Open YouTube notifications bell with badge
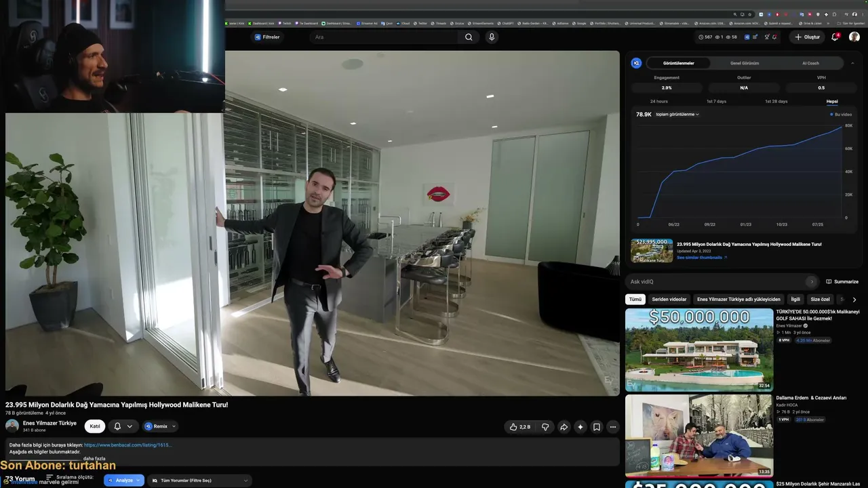The width and height of the screenshot is (868, 488). [x=835, y=37]
